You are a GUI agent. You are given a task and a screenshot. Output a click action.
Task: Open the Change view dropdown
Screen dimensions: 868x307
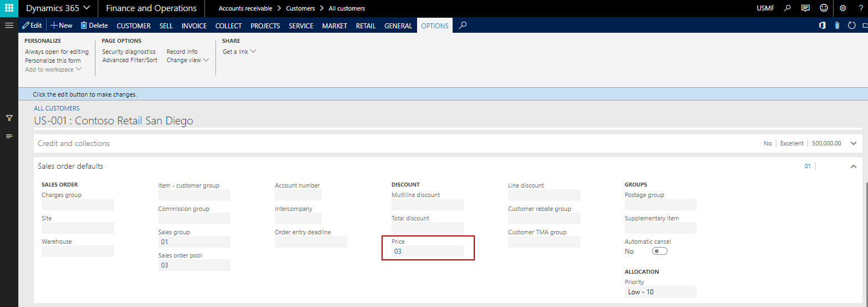[188, 60]
